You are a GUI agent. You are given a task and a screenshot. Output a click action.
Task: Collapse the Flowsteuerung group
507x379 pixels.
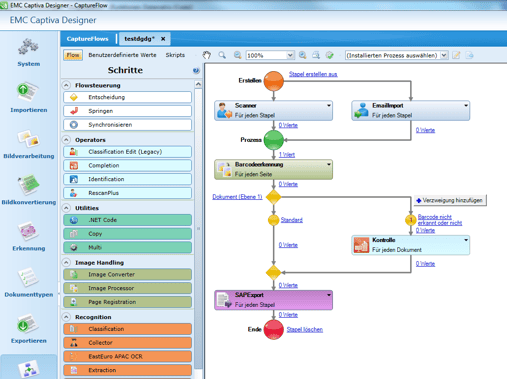[66, 85]
